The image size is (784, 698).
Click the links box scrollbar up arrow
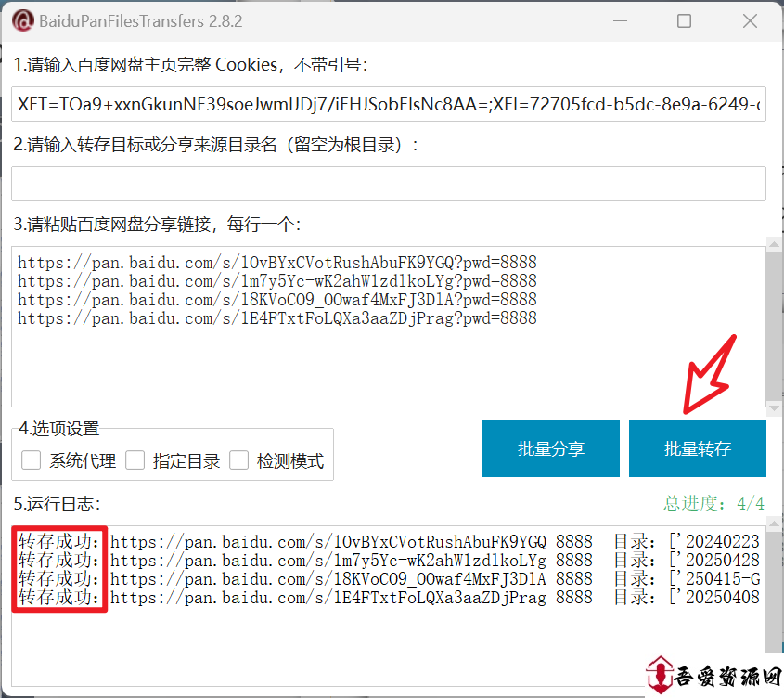click(774, 245)
